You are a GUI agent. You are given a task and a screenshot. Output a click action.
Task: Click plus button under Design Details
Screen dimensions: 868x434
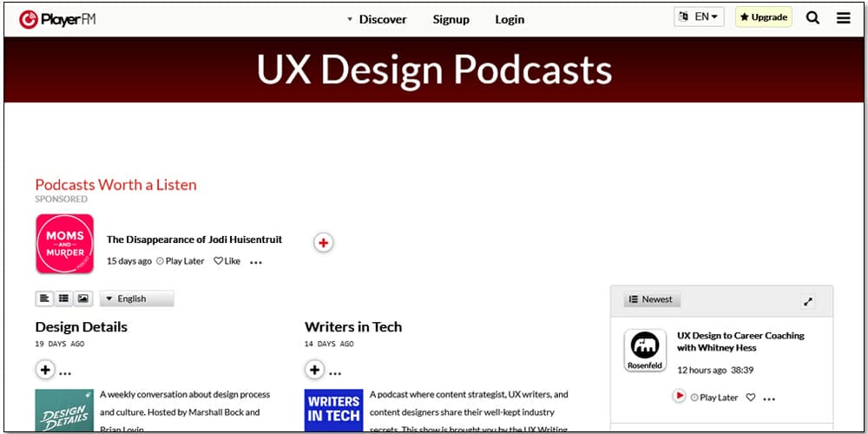(45, 371)
